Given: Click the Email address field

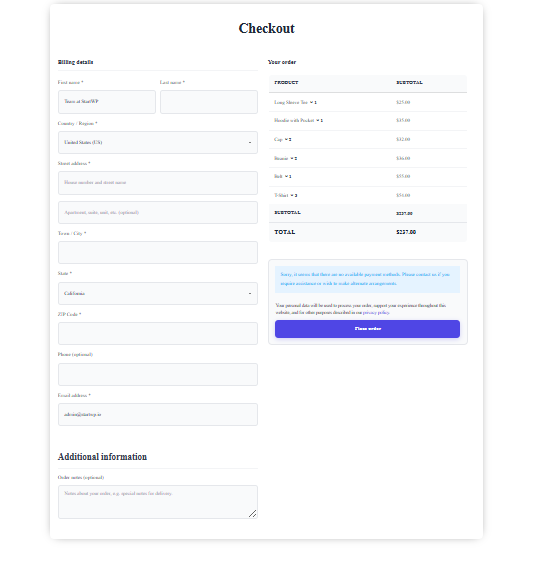Looking at the screenshot, I should (x=158, y=414).
